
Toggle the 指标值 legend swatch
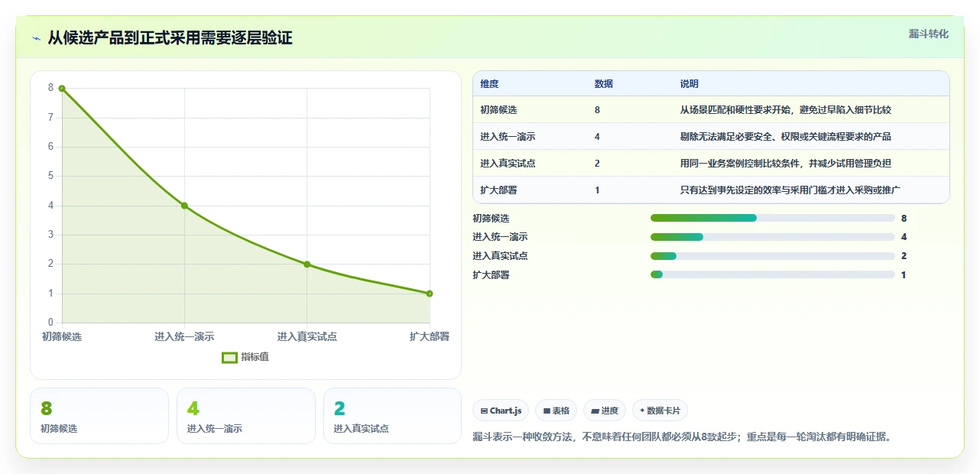(x=229, y=357)
